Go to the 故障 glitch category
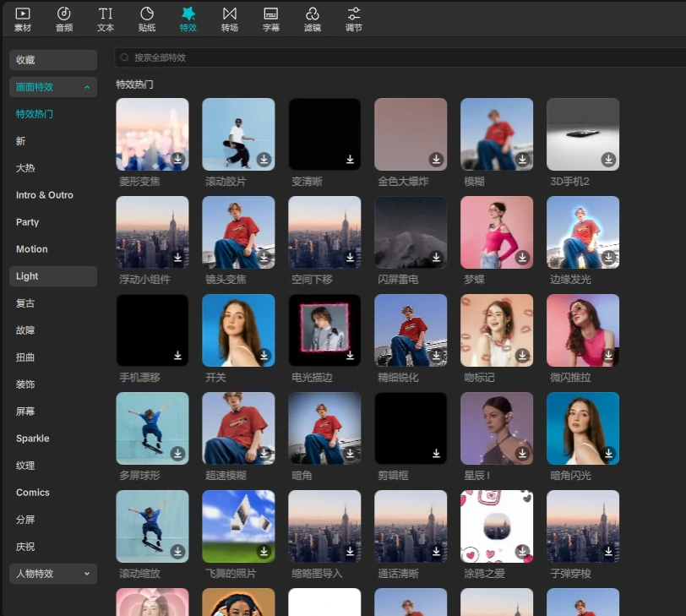686x616 pixels. coord(25,330)
